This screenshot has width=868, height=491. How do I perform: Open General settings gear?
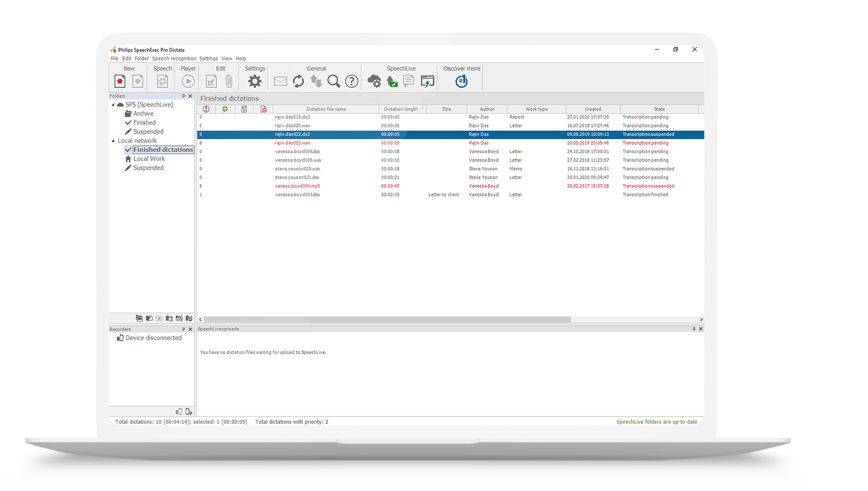coord(254,81)
